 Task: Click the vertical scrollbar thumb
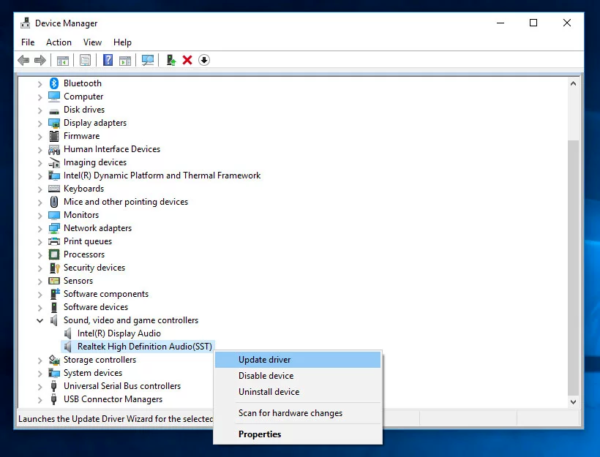(x=573, y=268)
